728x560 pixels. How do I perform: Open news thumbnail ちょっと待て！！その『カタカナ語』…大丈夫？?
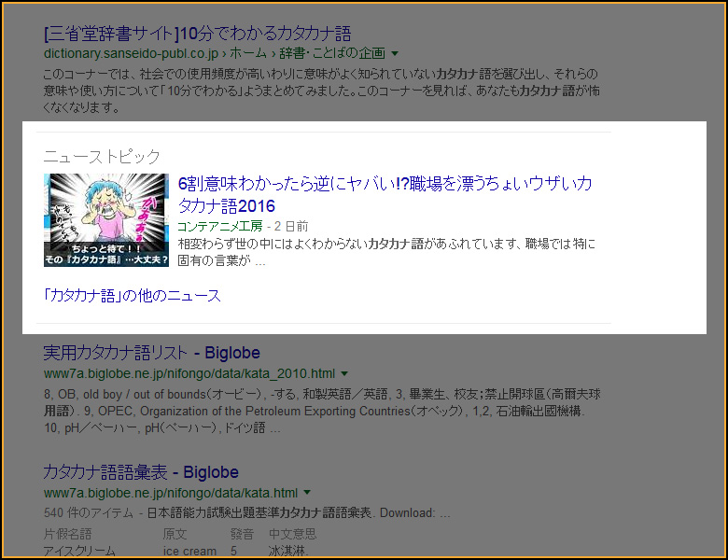tap(106, 220)
